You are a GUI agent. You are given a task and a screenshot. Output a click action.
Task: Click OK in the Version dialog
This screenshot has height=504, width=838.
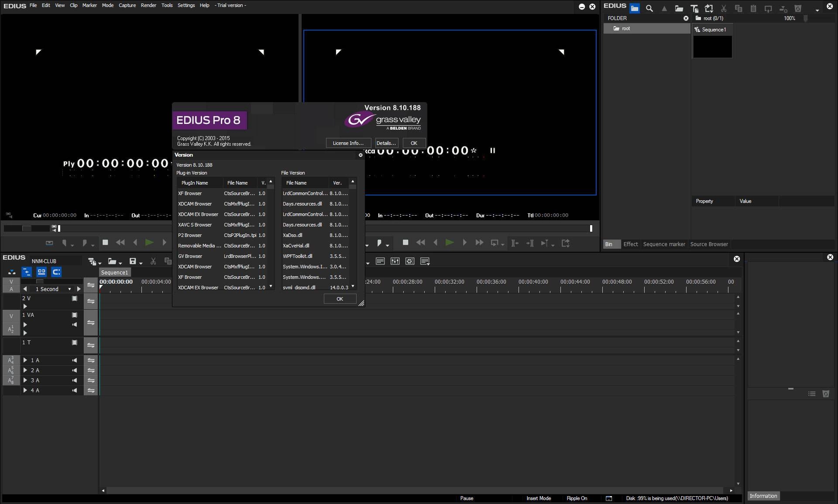click(340, 299)
